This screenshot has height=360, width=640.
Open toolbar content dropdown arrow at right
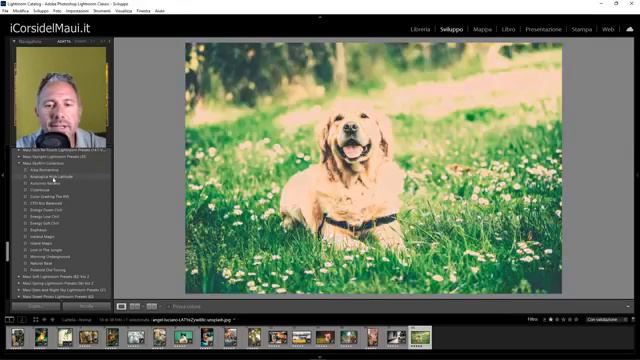click(628, 307)
